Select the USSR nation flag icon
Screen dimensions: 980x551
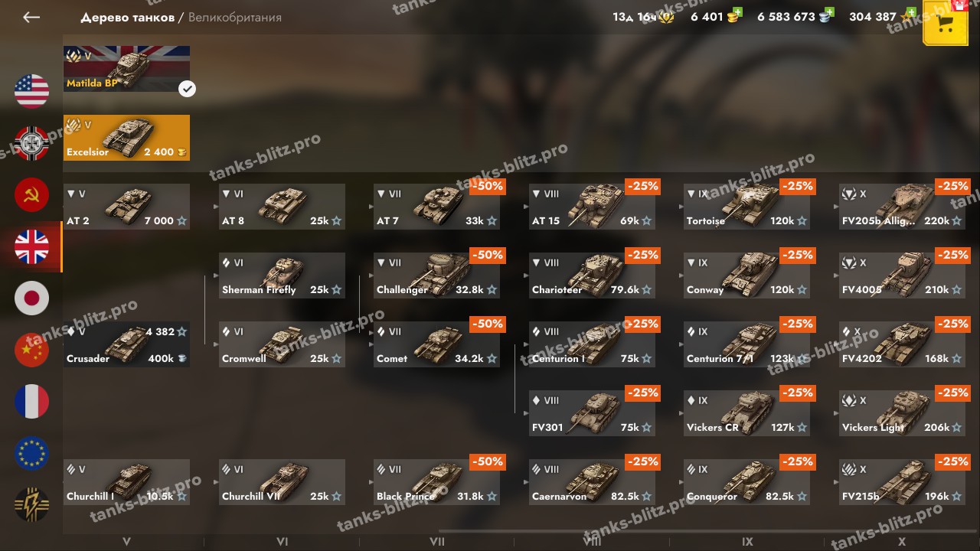(31, 195)
